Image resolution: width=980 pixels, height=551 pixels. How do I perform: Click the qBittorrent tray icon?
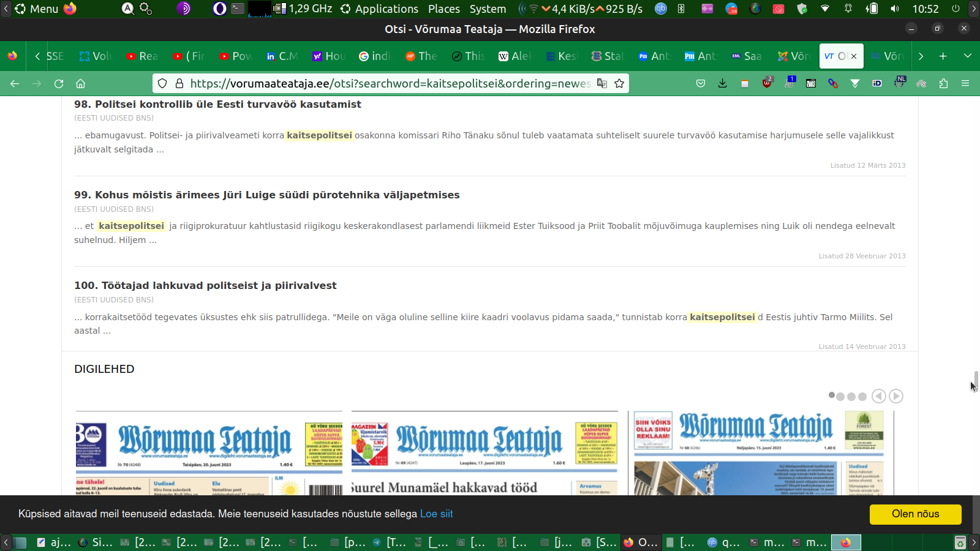[661, 9]
